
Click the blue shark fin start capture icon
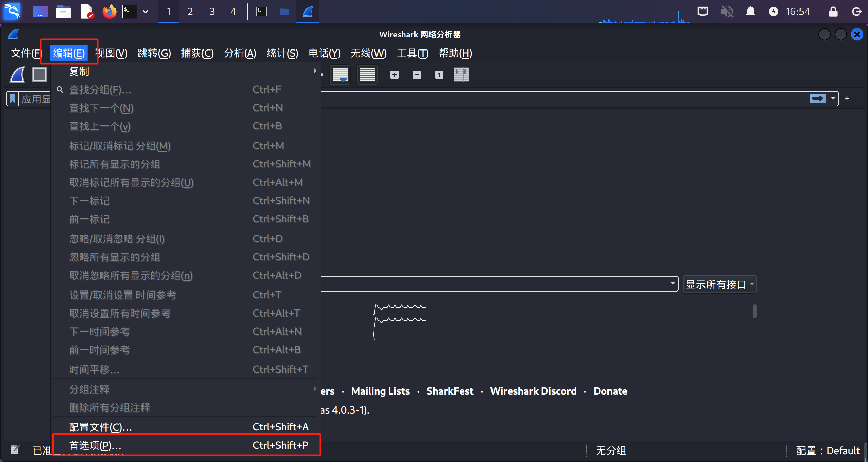point(17,75)
